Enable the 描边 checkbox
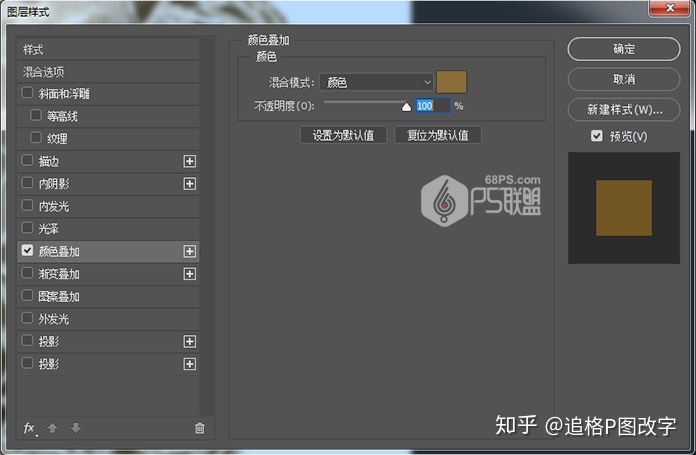The image size is (696, 455). (28, 160)
